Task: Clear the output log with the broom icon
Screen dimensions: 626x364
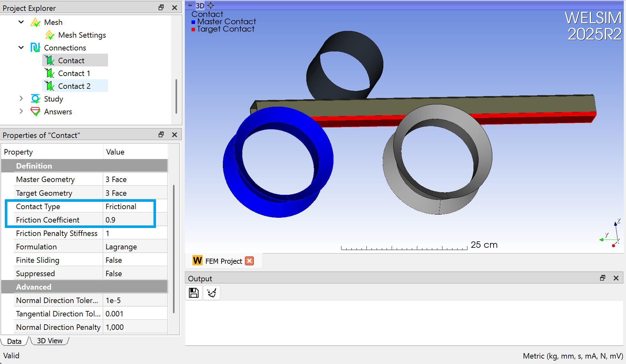Action: click(x=211, y=292)
